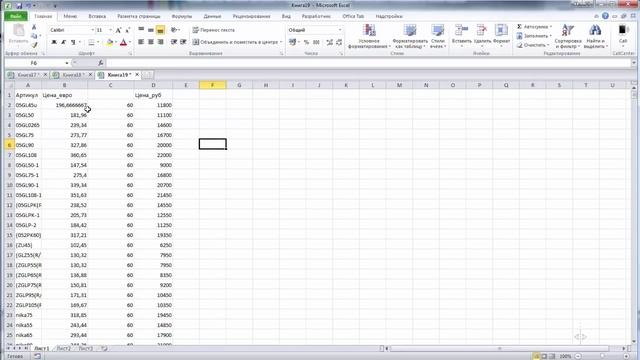Toggle the highlighted bottom align button
Screen dimensions: 640x360
pyautogui.click(x=160, y=30)
